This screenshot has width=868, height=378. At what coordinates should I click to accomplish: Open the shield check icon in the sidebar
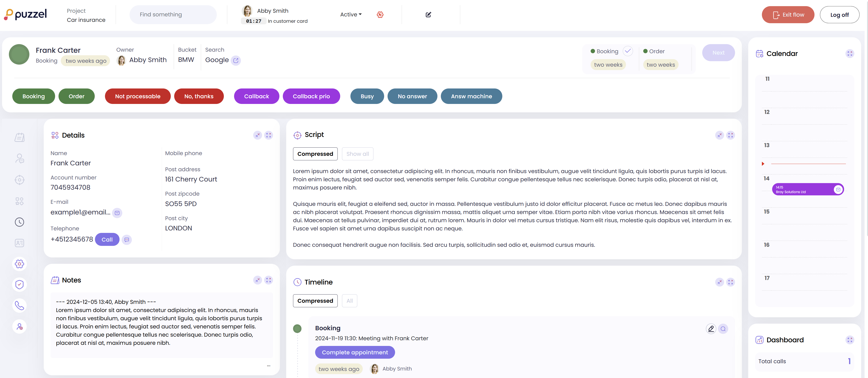(20, 285)
